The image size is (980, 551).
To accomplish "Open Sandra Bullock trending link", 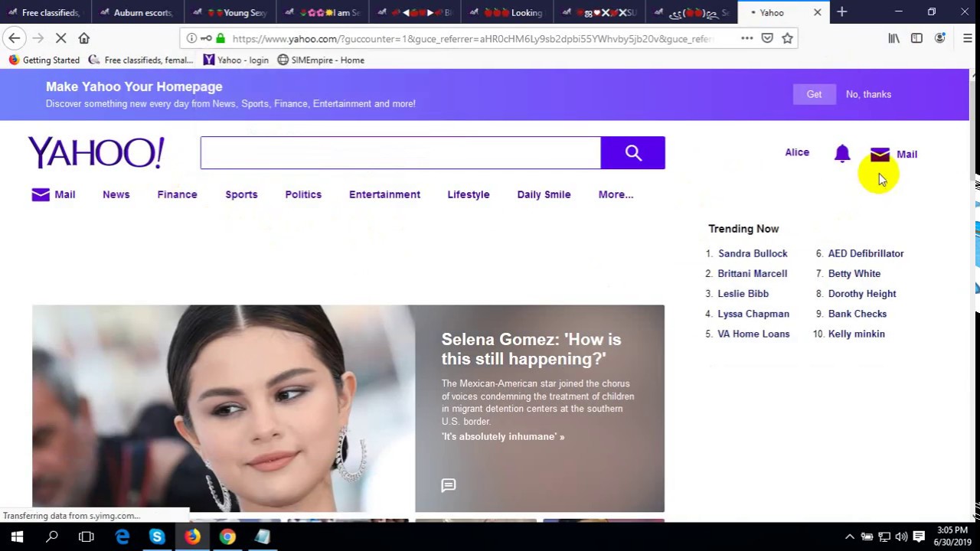I will pyautogui.click(x=753, y=253).
